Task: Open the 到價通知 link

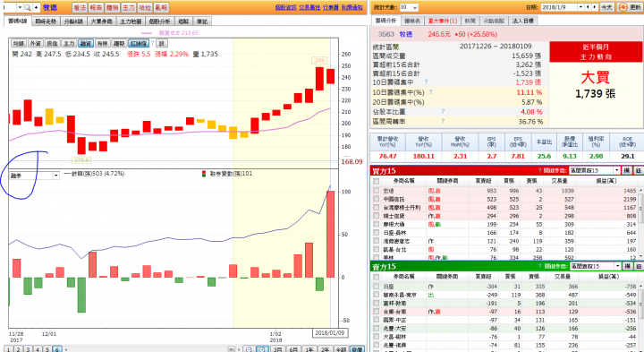Action: click(352, 7)
